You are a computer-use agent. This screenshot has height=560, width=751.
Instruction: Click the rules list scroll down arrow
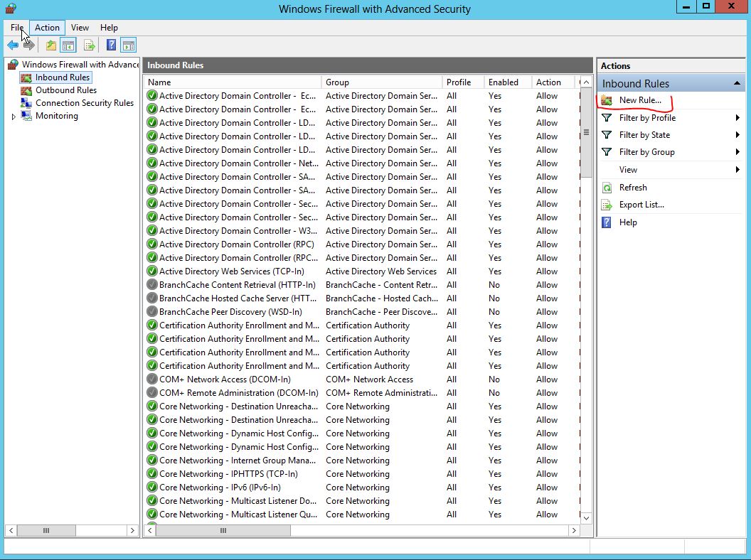pos(586,518)
